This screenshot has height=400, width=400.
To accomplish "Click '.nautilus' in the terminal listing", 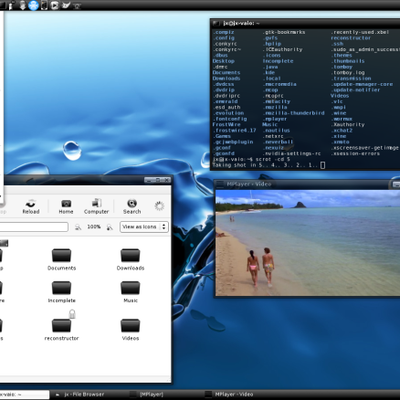I will click(x=277, y=130).
